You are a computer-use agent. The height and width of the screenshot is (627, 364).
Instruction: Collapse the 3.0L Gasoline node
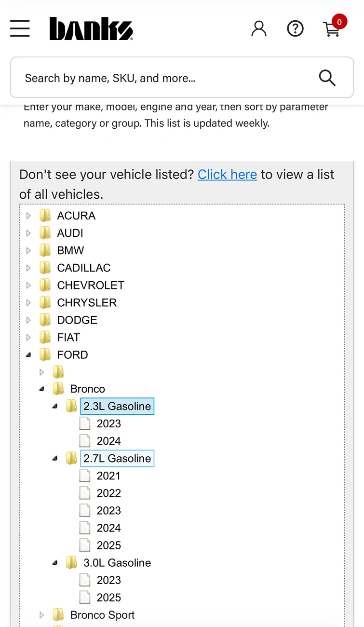(55, 563)
